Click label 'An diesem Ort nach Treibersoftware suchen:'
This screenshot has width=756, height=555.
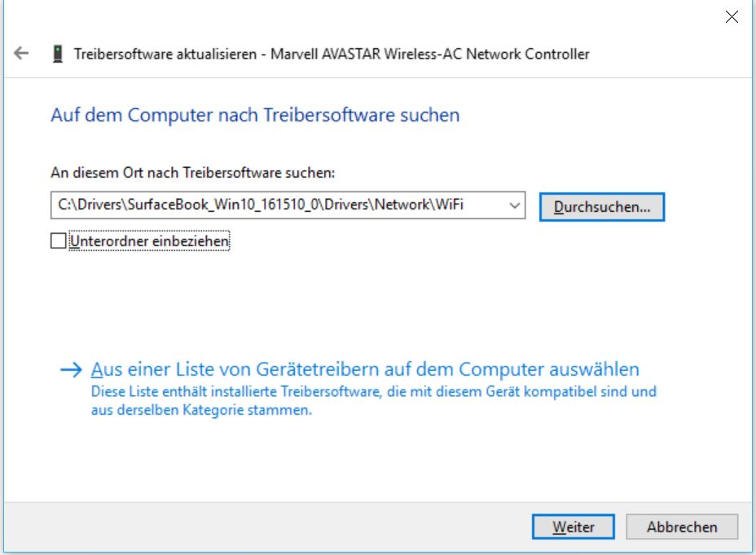193,173
